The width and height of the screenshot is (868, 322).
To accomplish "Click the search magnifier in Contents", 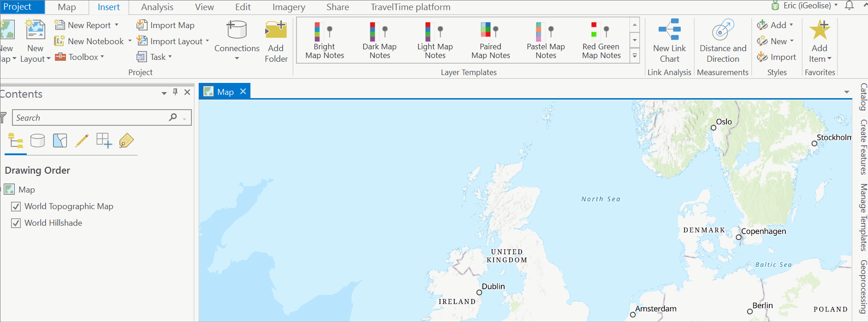I will (x=173, y=117).
